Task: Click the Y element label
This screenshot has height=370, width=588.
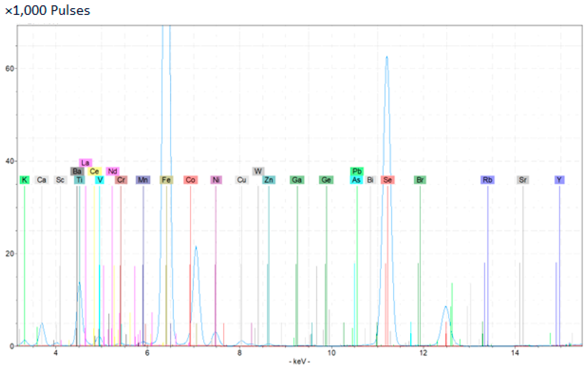Action: [x=559, y=180]
